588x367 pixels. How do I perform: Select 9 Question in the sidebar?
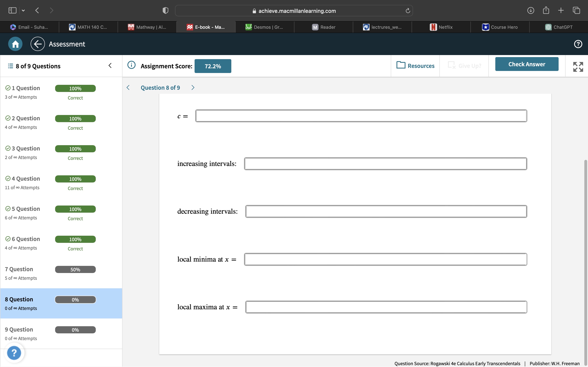[x=19, y=329]
